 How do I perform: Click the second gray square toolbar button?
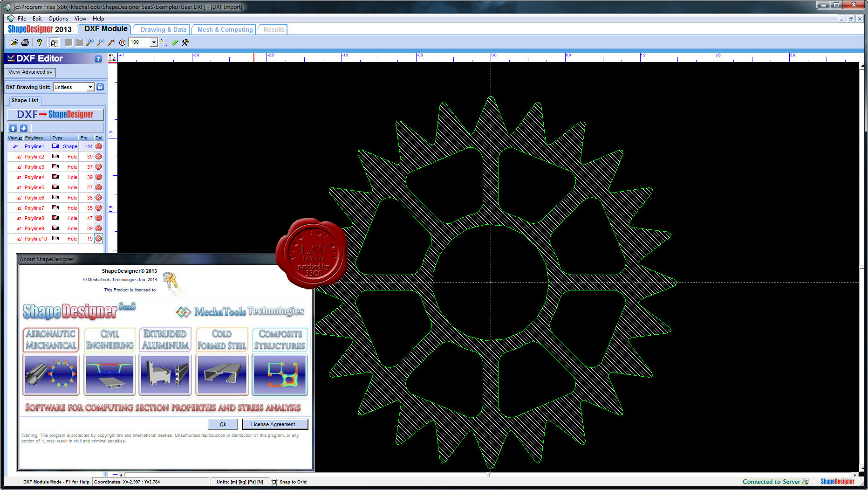tap(79, 42)
